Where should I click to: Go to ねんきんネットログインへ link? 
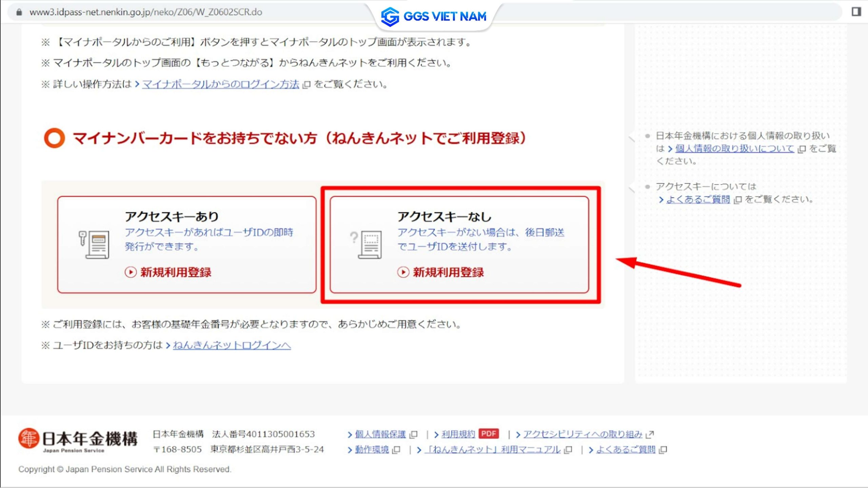(232, 345)
